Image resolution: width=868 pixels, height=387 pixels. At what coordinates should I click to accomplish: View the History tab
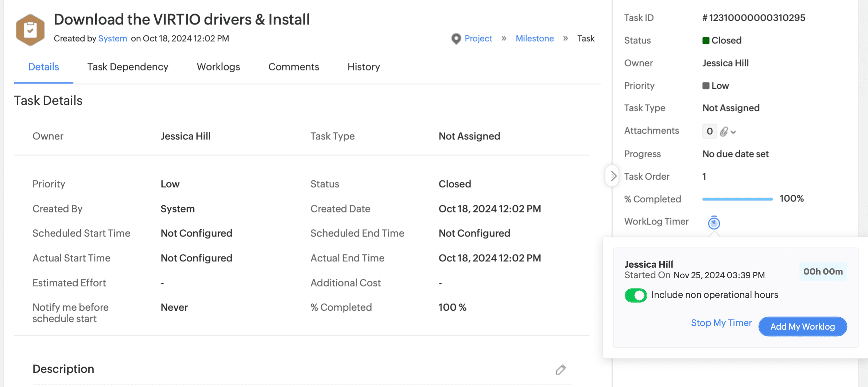pos(364,67)
